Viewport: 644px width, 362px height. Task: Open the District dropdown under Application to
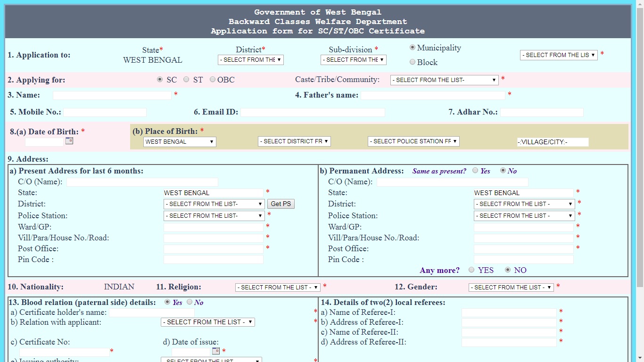pyautogui.click(x=250, y=60)
